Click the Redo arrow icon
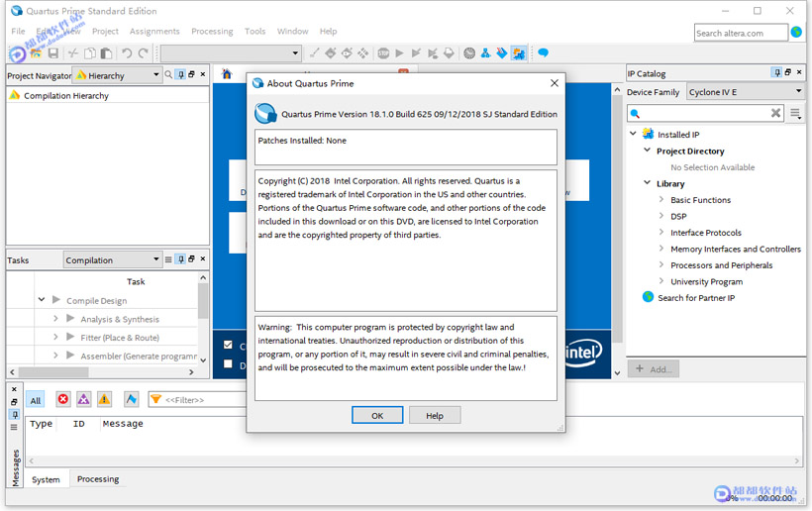This screenshot has width=812, height=511. (143, 53)
